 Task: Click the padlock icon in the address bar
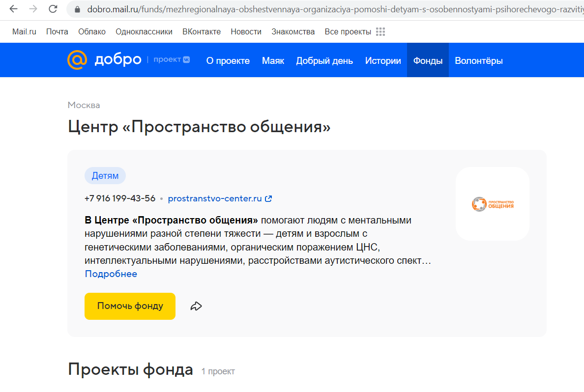77,9
